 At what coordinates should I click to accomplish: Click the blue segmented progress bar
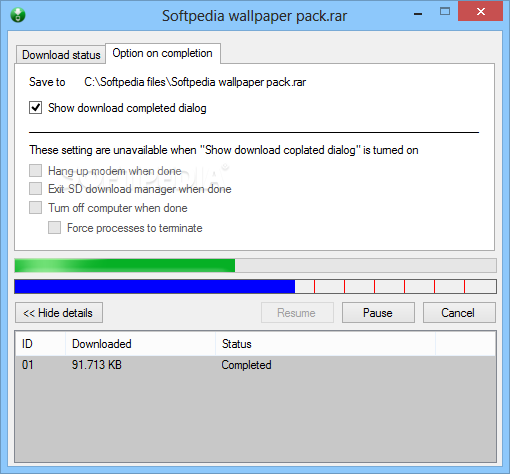[255, 287]
